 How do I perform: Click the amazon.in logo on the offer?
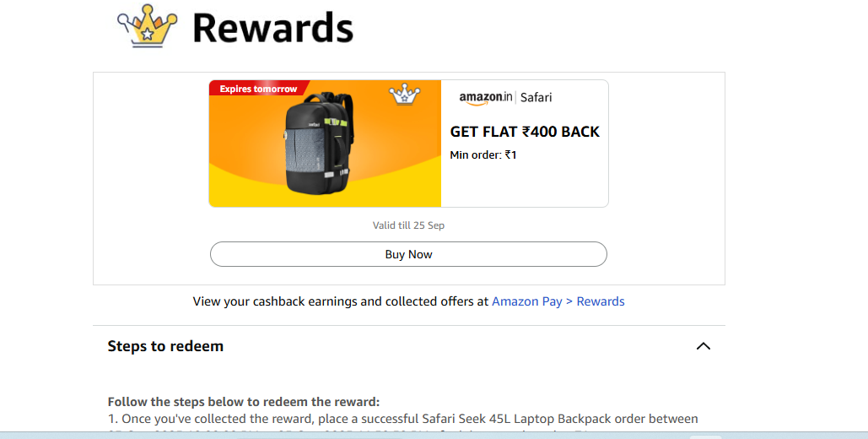pos(485,98)
